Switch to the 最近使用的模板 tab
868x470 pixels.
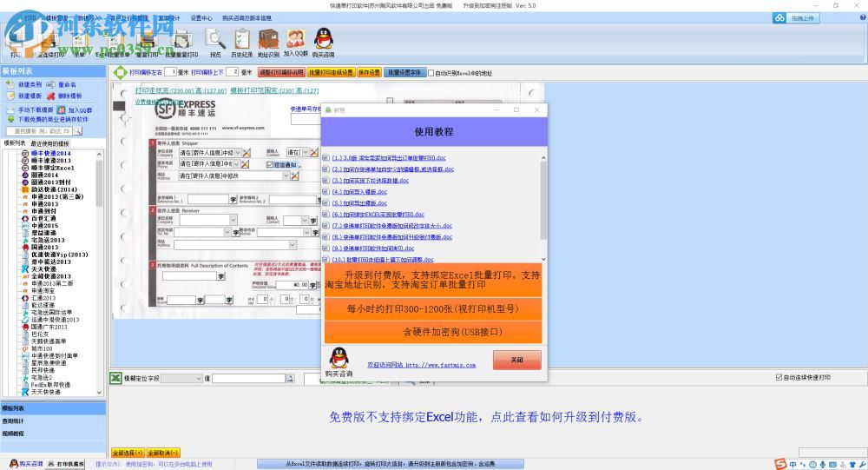tap(49, 143)
